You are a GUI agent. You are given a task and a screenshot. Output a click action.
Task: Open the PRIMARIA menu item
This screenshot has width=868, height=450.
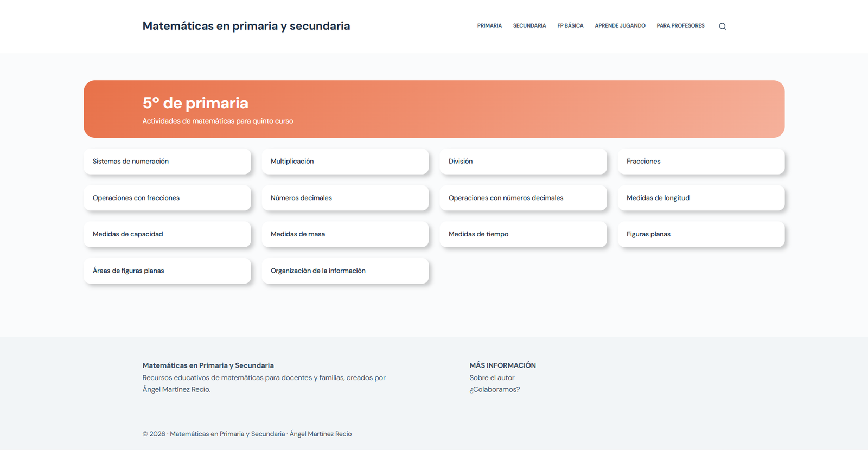click(489, 25)
